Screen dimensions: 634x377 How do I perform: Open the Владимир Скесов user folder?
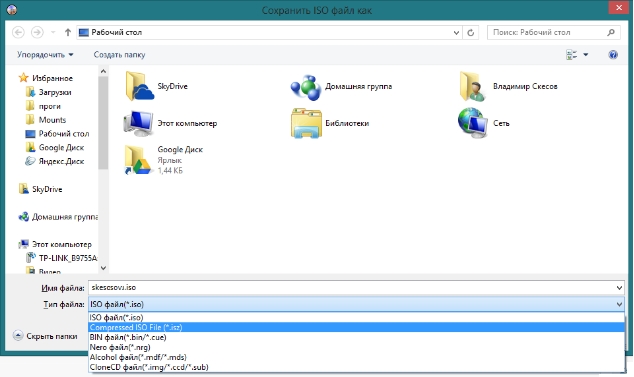coord(472,86)
